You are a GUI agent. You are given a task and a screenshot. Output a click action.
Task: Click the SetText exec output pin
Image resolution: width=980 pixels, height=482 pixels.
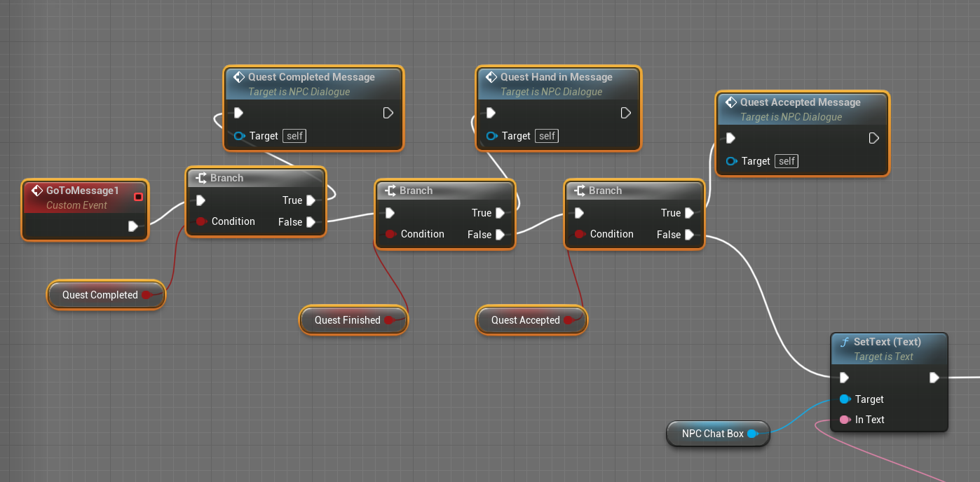(934, 378)
